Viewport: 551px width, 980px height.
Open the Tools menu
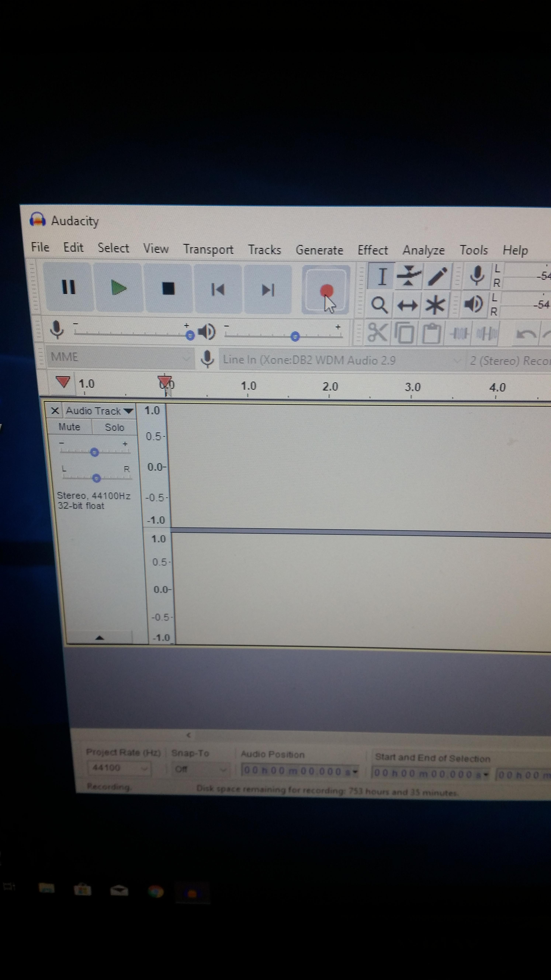tap(474, 250)
